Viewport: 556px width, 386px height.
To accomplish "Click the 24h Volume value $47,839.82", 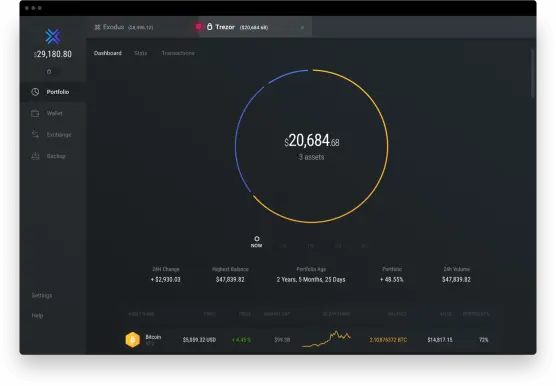I will point(456,280).
